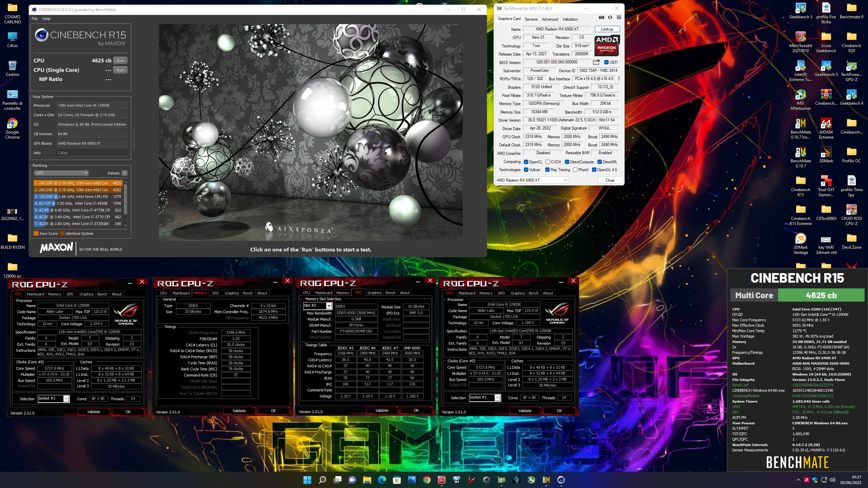The image size is (868, 488).
Task: Click bus interface question mark in GPU-Z
Action: click(619, 79)
